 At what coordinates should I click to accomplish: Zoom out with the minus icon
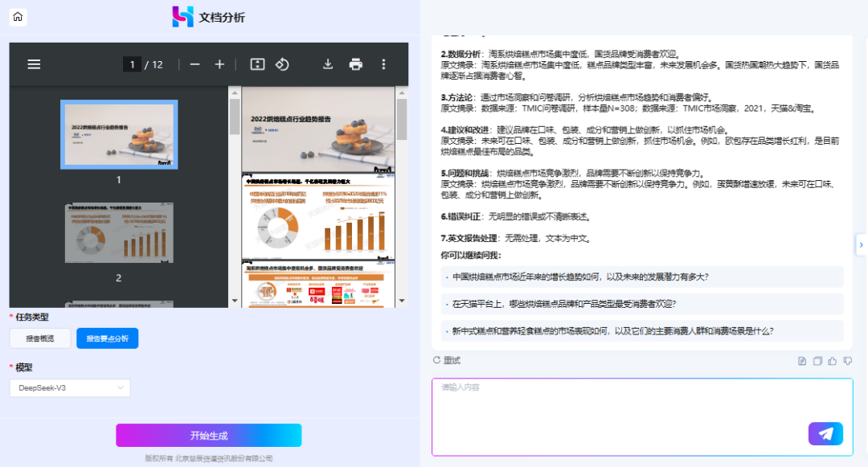point(194,64)
